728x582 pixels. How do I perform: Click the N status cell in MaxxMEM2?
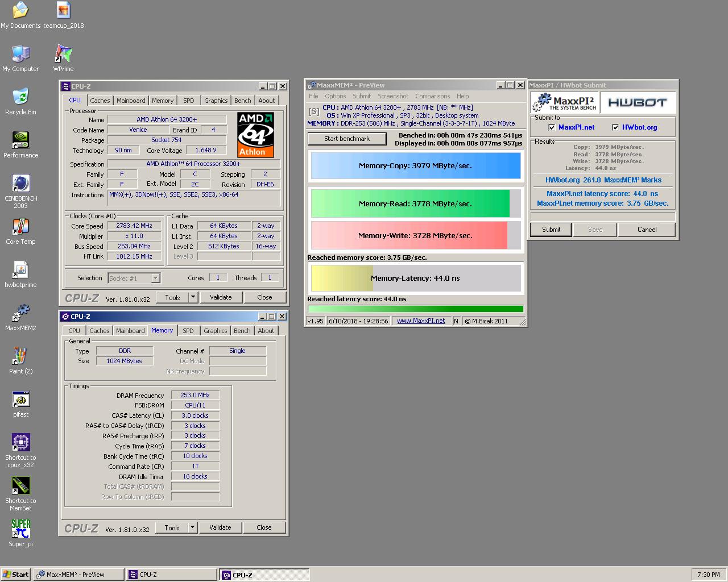click(x=456, y=321)
